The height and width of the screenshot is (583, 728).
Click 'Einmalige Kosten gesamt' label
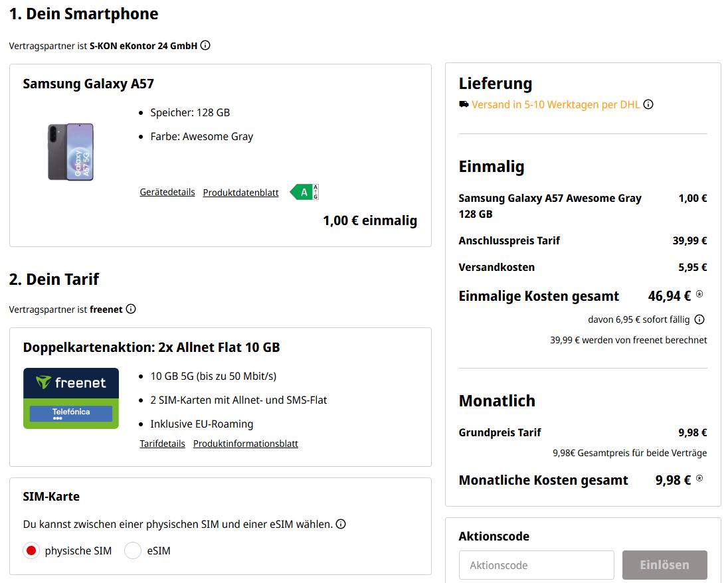pos(539,296)
